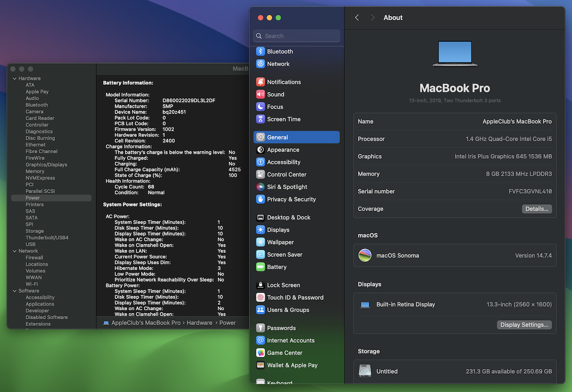Click the Cycle Count row in Health Information
The width and height of the screenshot is (572, 392).
click(x=135, y=187)
